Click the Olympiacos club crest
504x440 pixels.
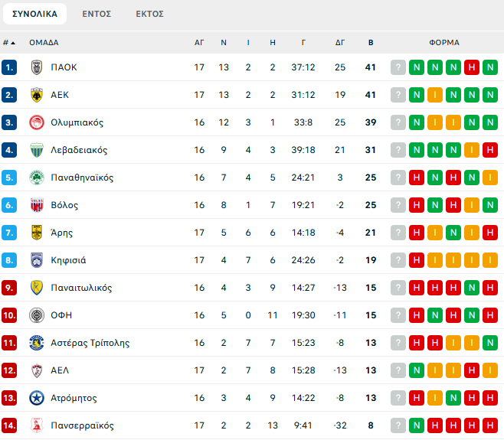(x=36, y=122)
